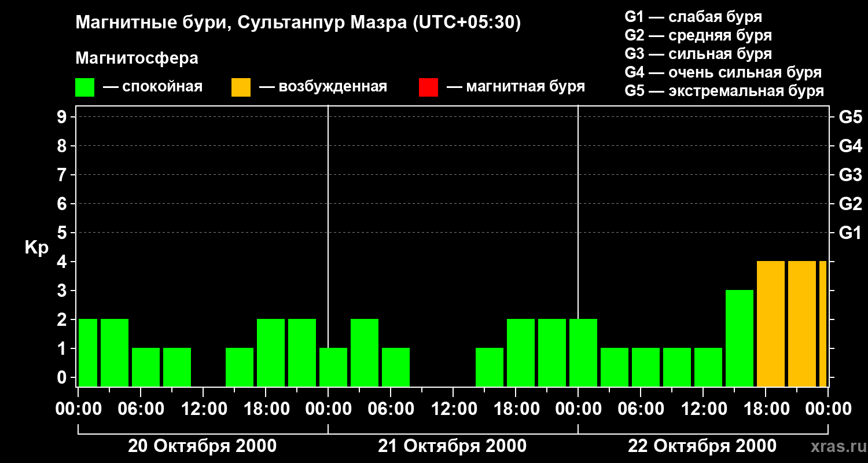Screen dimensions: 868x463
Task: Select the 'G5 — экстремальная буря' legend line
Action: [x=724, y=91]
